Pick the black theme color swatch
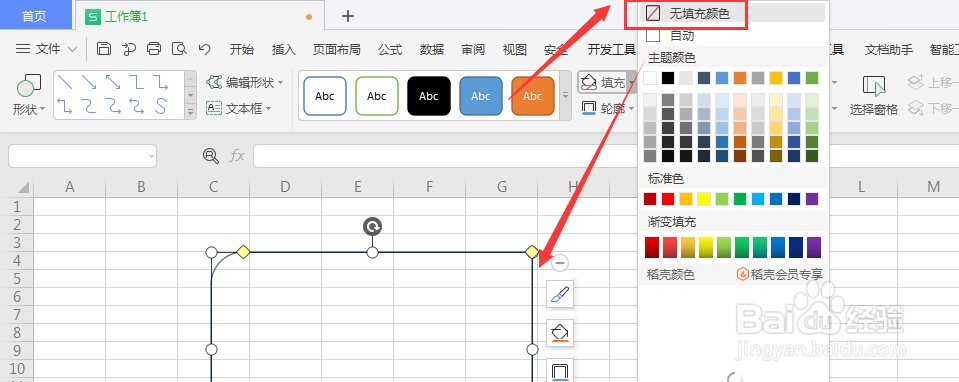Screen dimensions: 959x382 (x=668, y=78)
